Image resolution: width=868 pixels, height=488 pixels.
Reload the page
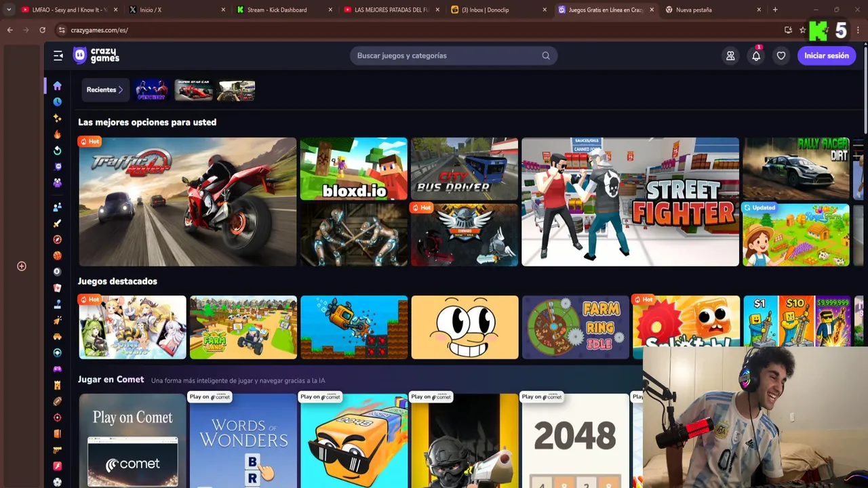(x=42, y=30)
